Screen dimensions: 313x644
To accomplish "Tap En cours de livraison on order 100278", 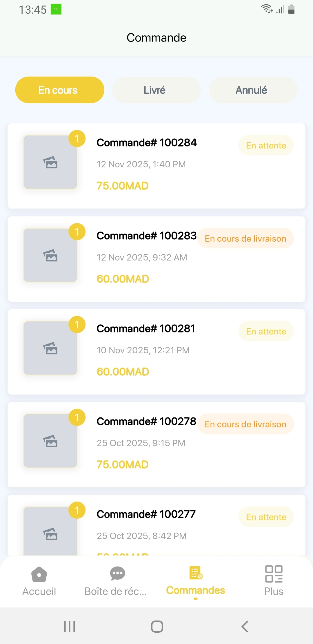I will 245,424.
